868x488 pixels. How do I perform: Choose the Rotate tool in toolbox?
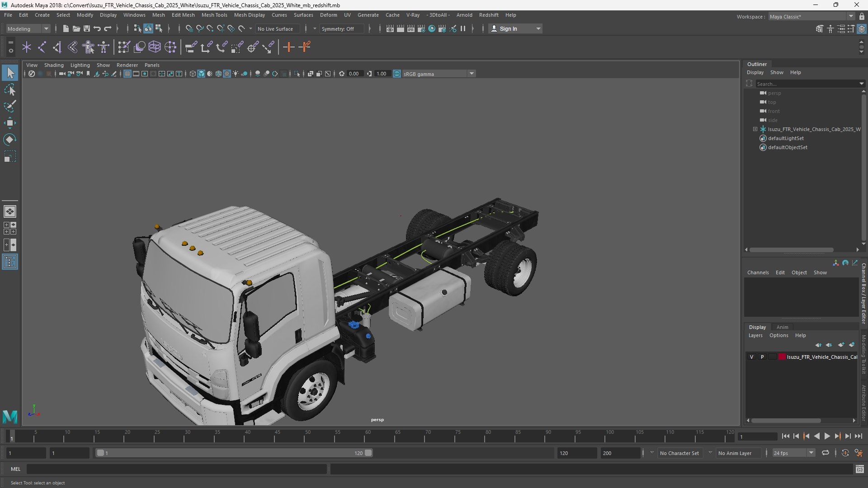point(10,140)
